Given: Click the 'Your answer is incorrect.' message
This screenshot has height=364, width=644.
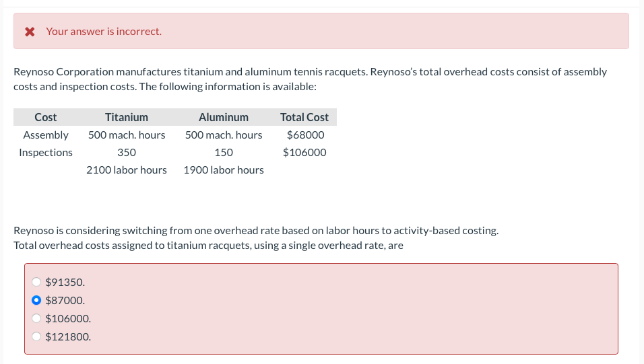Looking at the screenshot, I should click(104, 32).
